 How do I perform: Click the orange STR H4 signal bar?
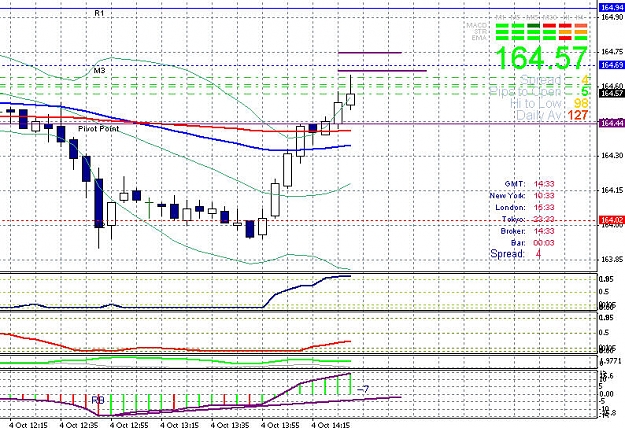tap(581, 32)
